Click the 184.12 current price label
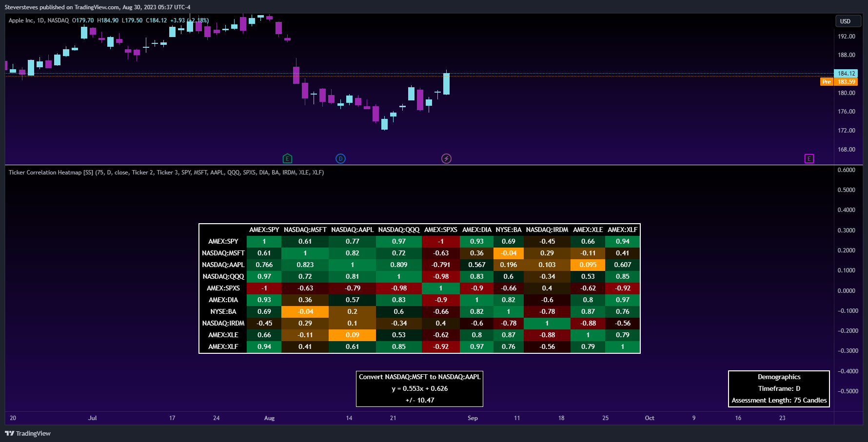 click(x=846, y=74)
